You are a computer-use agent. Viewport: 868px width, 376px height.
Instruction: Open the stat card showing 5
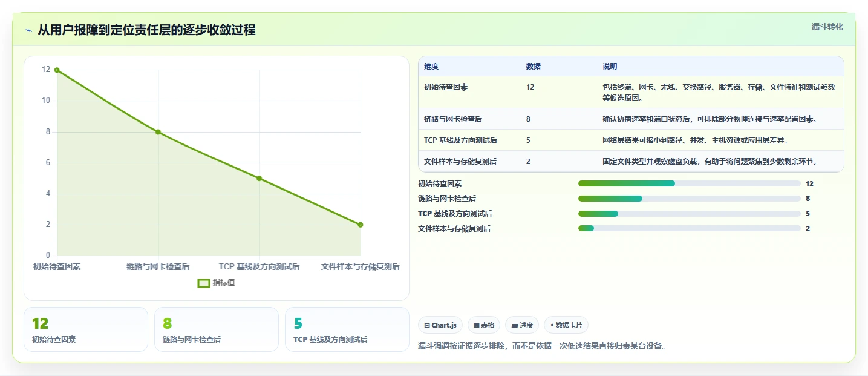(347, 329)
